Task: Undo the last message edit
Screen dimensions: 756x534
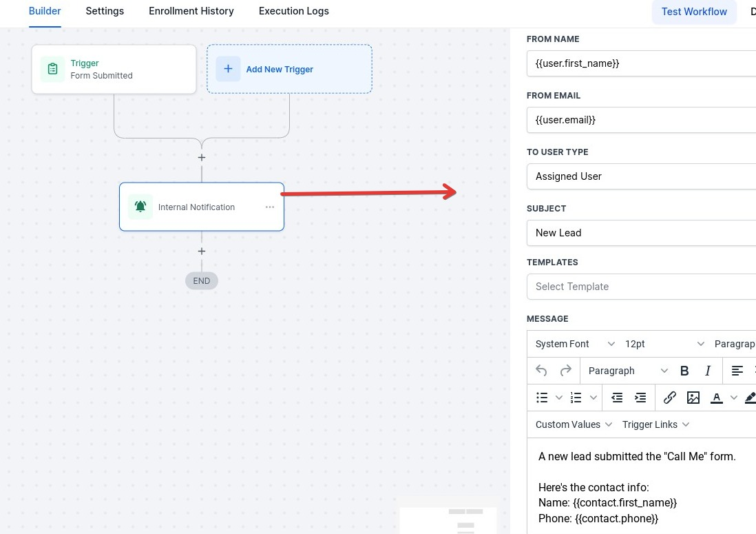Action: (541, 371)
